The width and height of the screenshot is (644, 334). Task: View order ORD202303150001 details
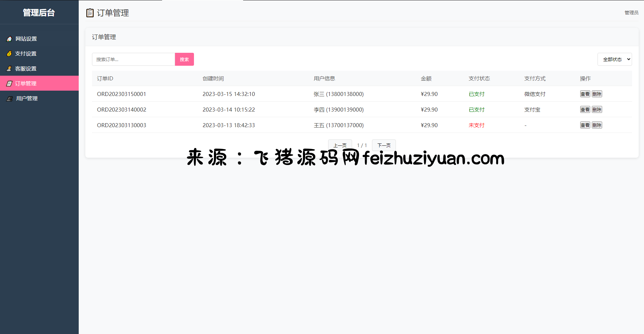585,94
